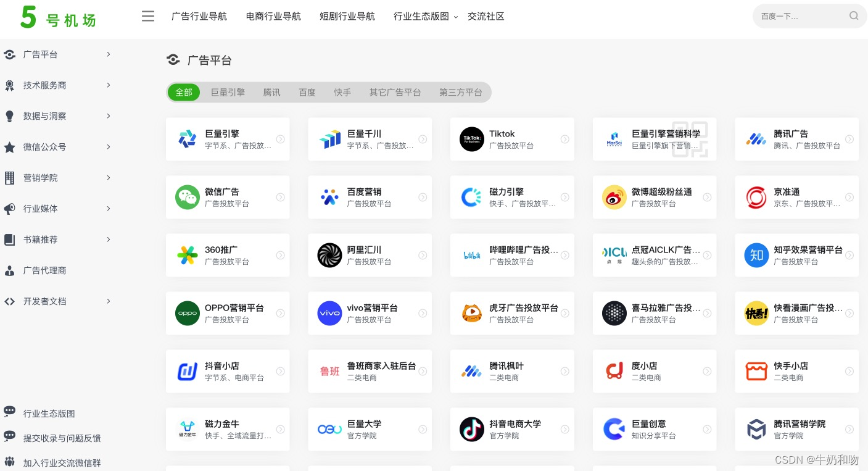Click the 腾讯营销学院 logo
This screenshot has width=868, height=471.
pyautogui.click(x=756, y=430)
